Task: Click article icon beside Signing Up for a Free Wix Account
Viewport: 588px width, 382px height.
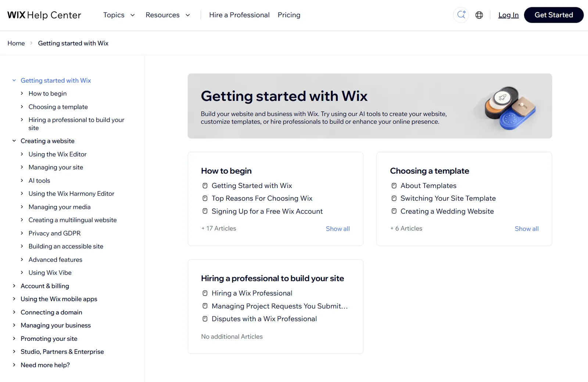Action: pos(205,211)
